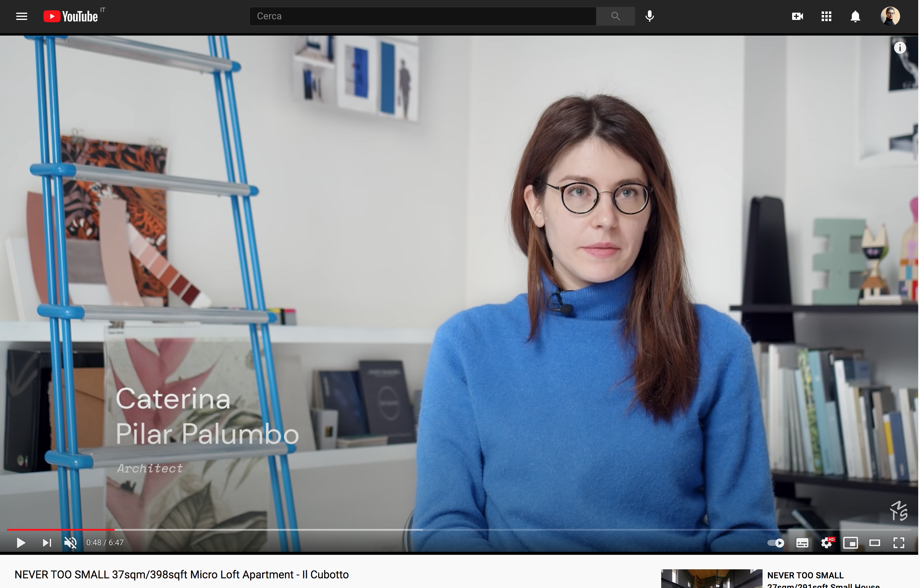Start voice search with the microphone icon
The width and height of the screenshot is (920, 588).
649,16
